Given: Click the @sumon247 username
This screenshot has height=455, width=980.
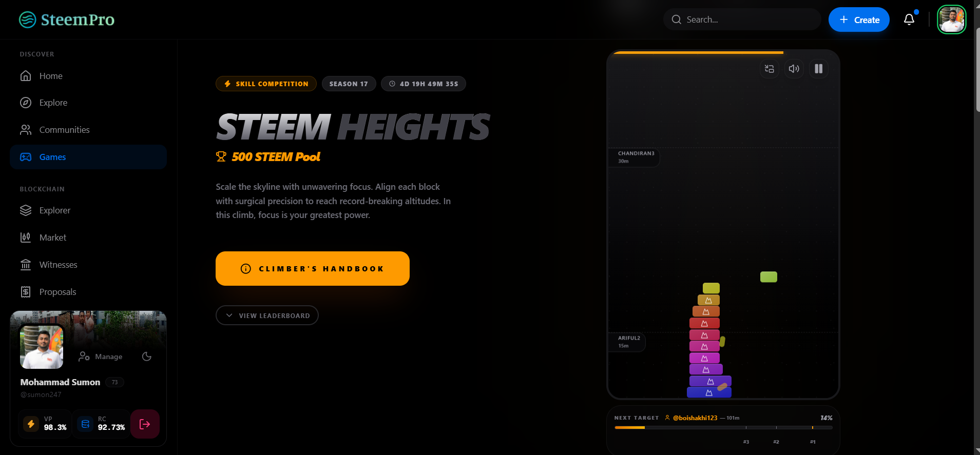Looking at the screenshot, I should point(41,394).
